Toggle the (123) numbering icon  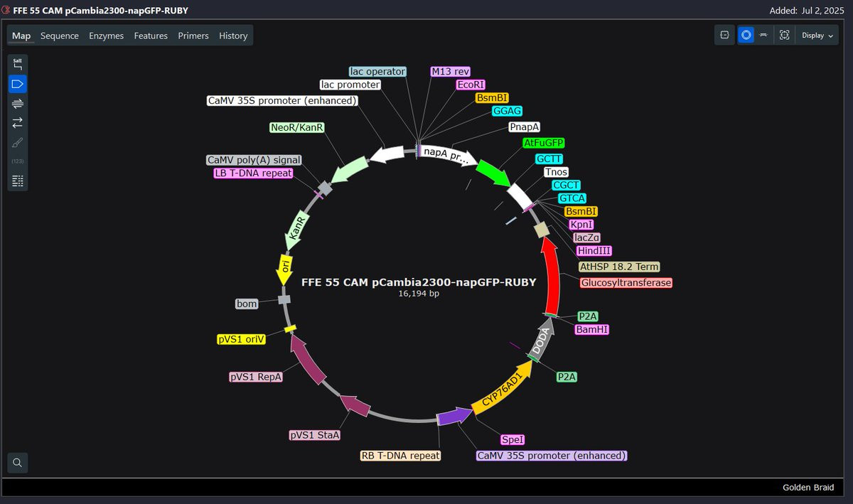coord(18,161)
